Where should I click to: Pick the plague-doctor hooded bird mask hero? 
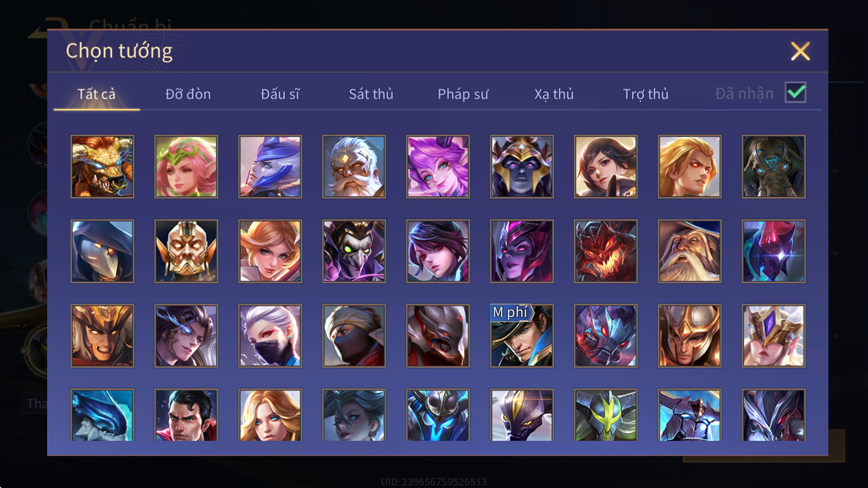[102, 251]
